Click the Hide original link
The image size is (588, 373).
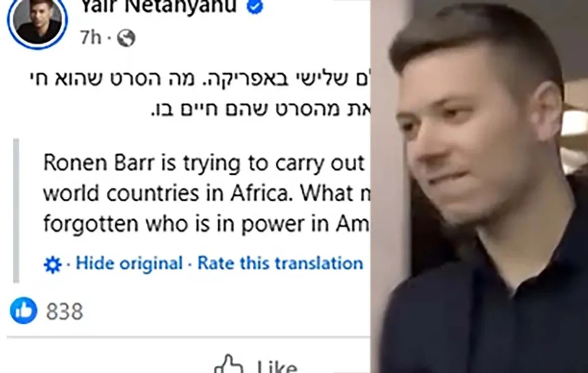pos(129,264)
